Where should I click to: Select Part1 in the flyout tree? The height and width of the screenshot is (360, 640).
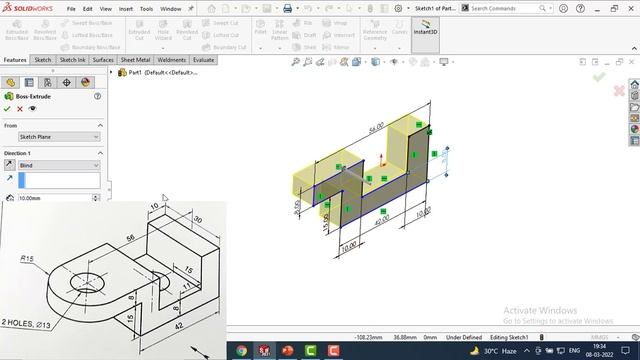[158, 72]
